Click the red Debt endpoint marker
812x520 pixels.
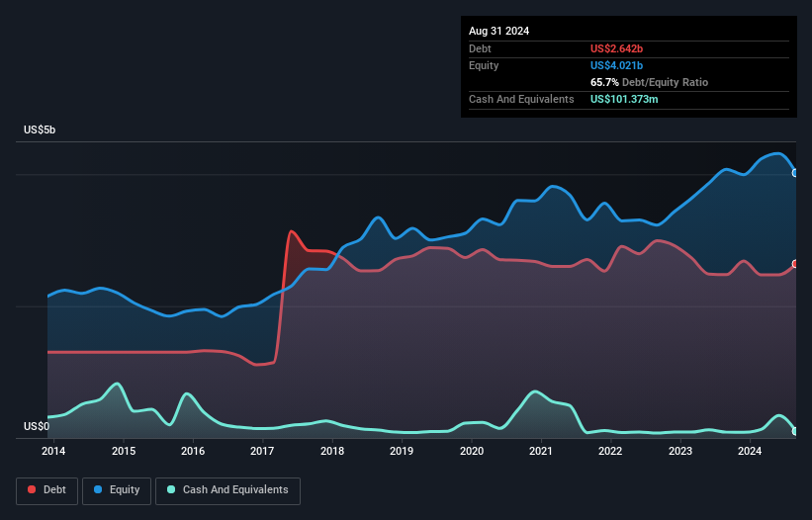(x=795, y=264)
